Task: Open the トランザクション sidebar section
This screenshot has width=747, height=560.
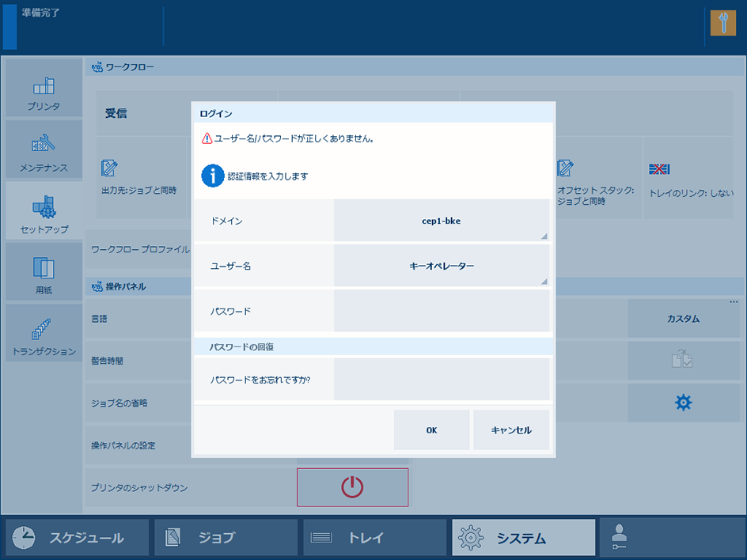Action: point(44,334)
